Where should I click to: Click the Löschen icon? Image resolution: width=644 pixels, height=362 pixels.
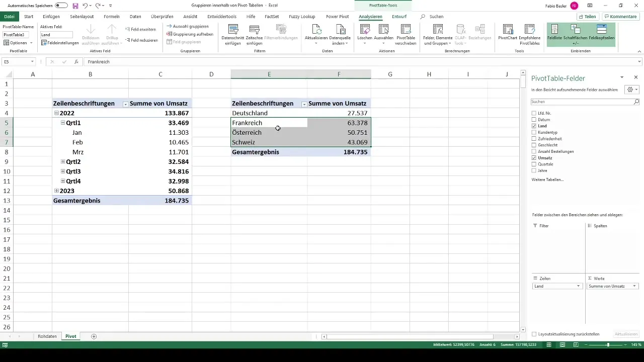(x=364, y=35)
